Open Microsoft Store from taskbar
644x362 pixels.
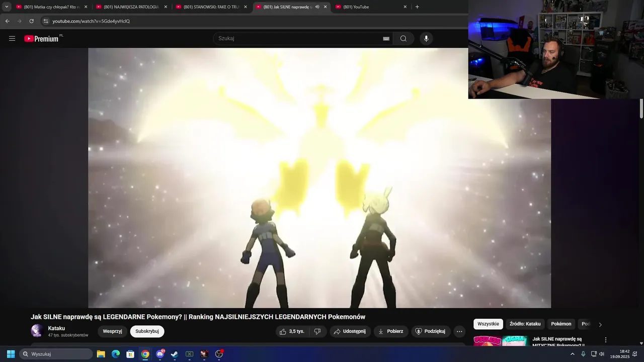point(130,354)
